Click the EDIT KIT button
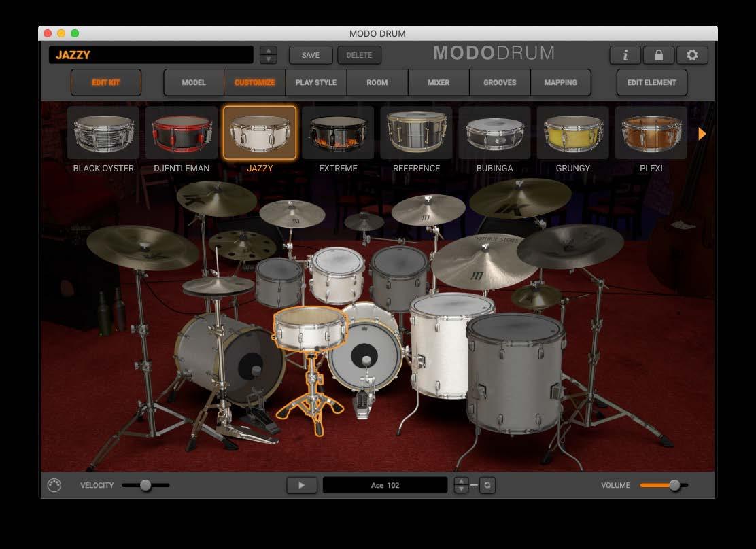The width and height of the screenshot is (756, 549). (x=106, y=82)
